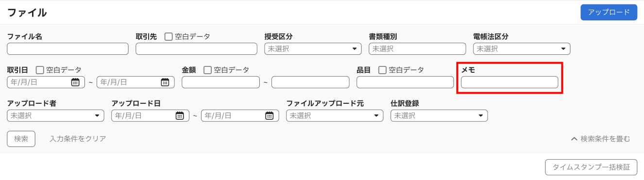Tick the 金額 空白データ checkbox
The height and width of the screenshot is (180, 644).
(x=207, y=70)
